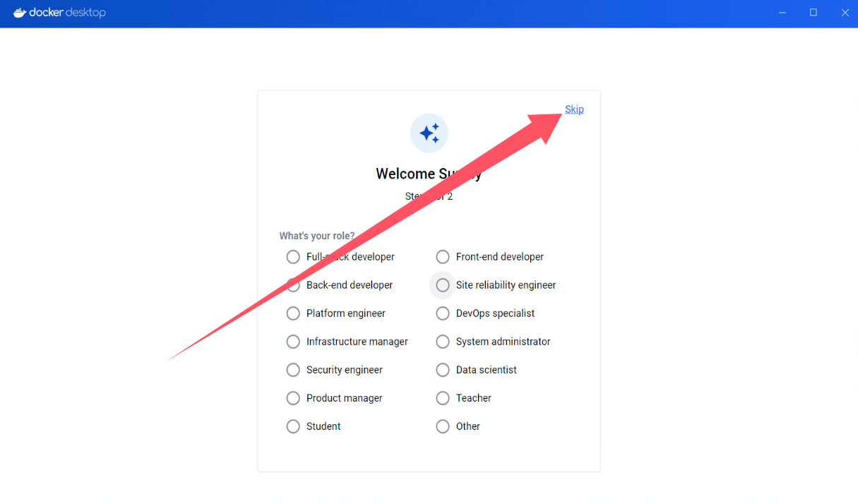The image size is (858, 504).
Task: Select Full-stack developer role
Action: (x=293, y=257)
